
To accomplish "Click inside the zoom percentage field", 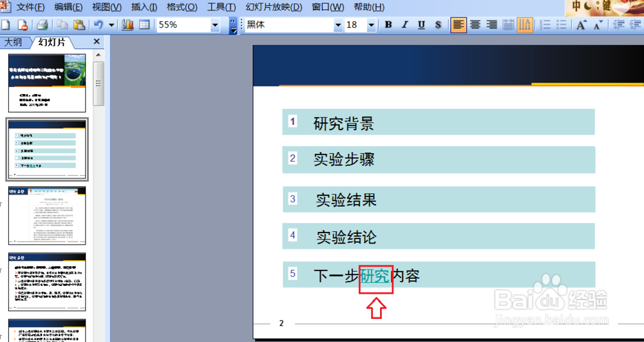I will pyautogui.click(x=183, y=25).
